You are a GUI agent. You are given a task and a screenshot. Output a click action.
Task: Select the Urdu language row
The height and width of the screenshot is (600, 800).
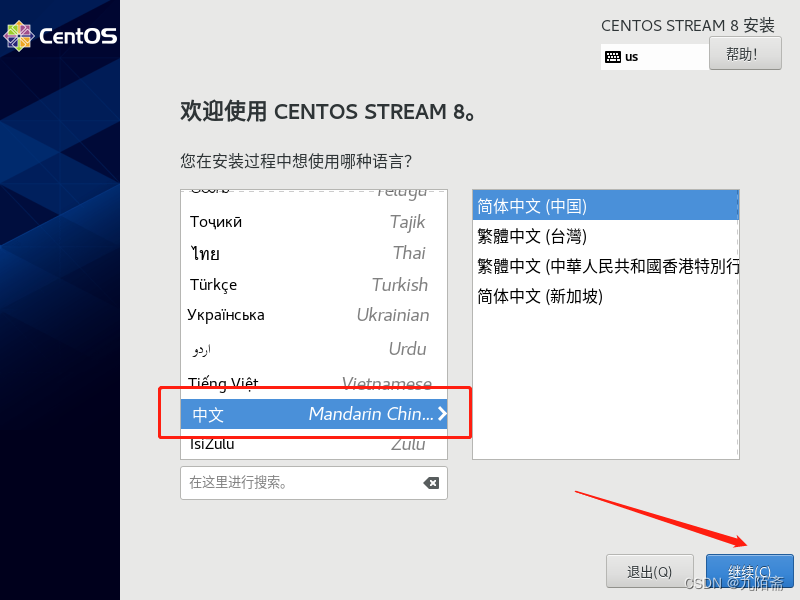(314, 349)
